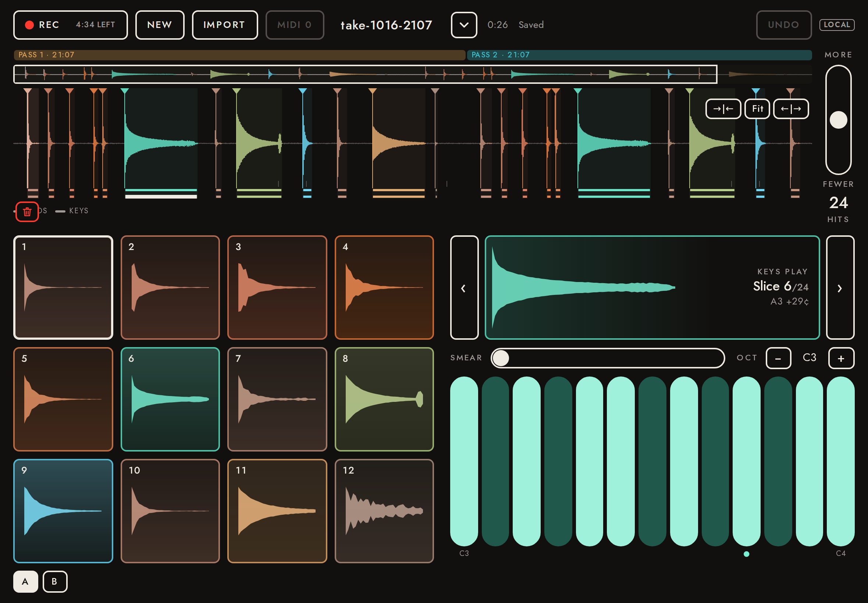
Task: Click the waveform overview minimap window
Action: pyautogui.click(x=366, y=74)
